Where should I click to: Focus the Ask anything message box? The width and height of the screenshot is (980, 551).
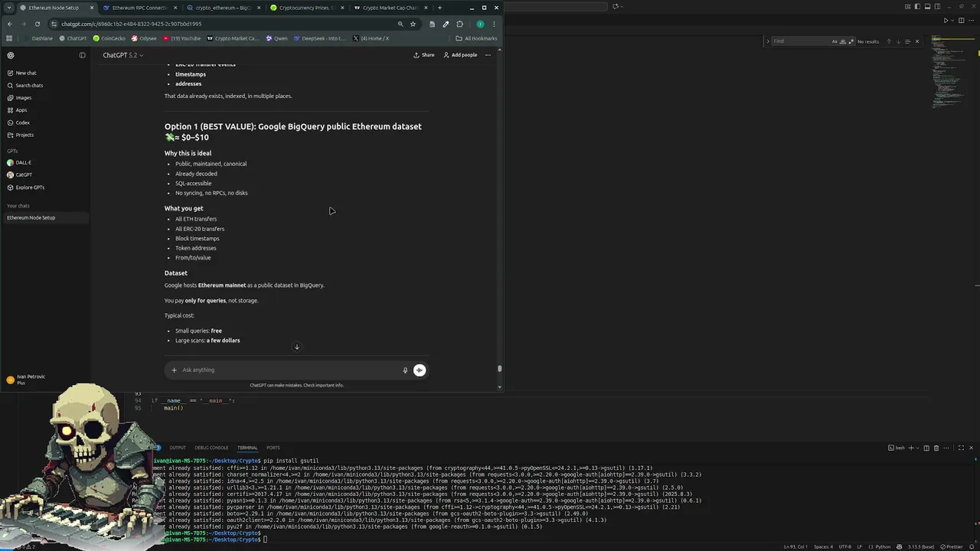click(291, 370)
